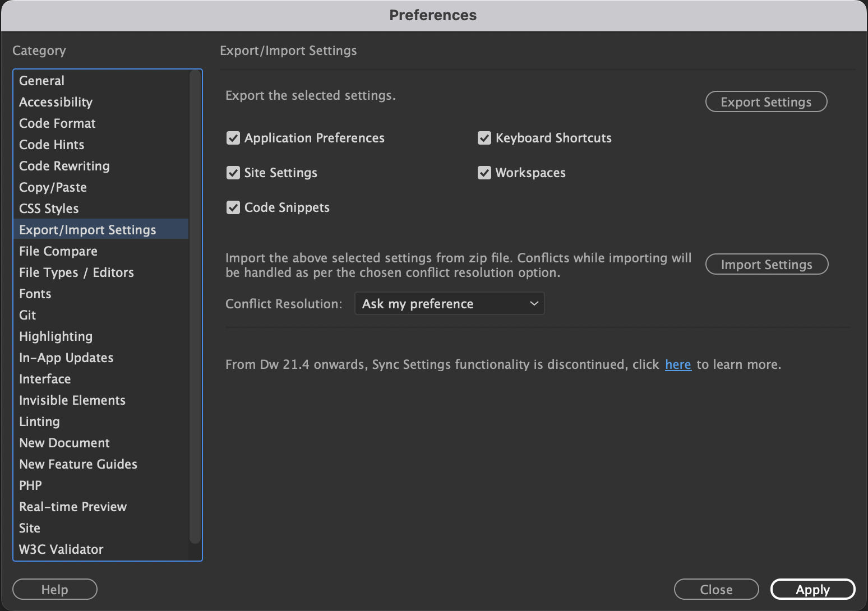The image size is (868, 611).
Task: Click the here link about Sync Settings
Action: point(678,364)
